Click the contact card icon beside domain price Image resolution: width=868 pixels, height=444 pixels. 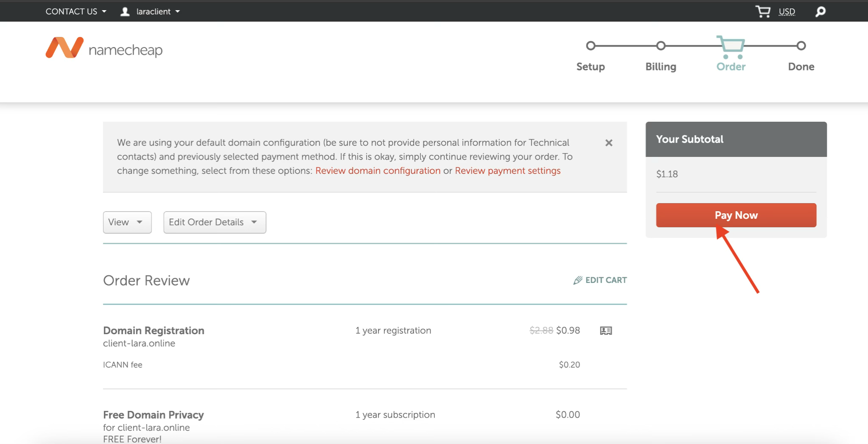click(605, 331)
